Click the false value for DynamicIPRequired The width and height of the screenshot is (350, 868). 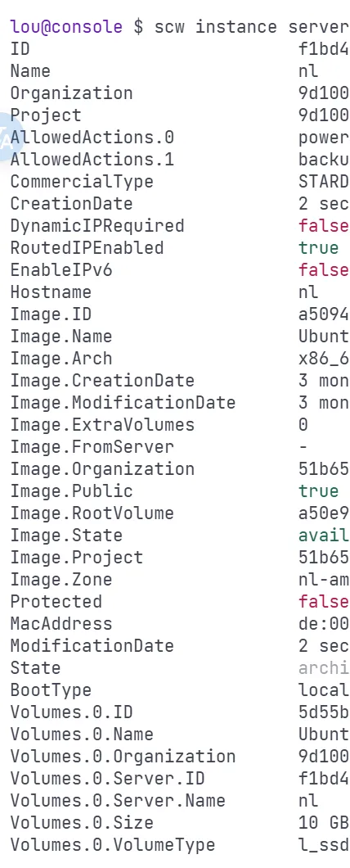[x=324, y=225]
